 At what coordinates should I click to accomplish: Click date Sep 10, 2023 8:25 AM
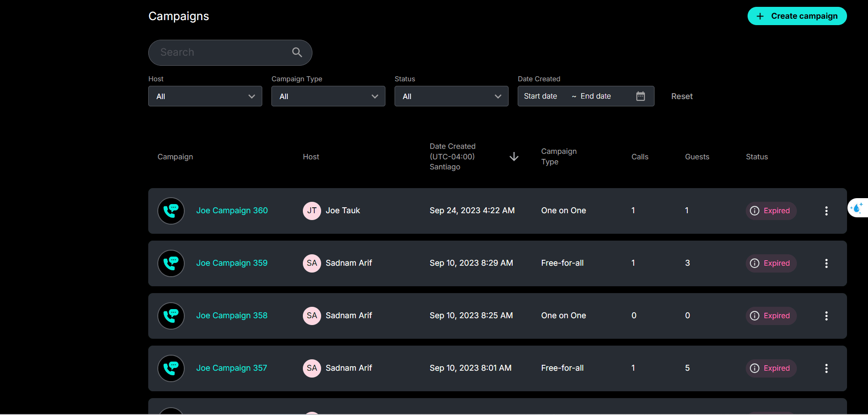(471, 315)
